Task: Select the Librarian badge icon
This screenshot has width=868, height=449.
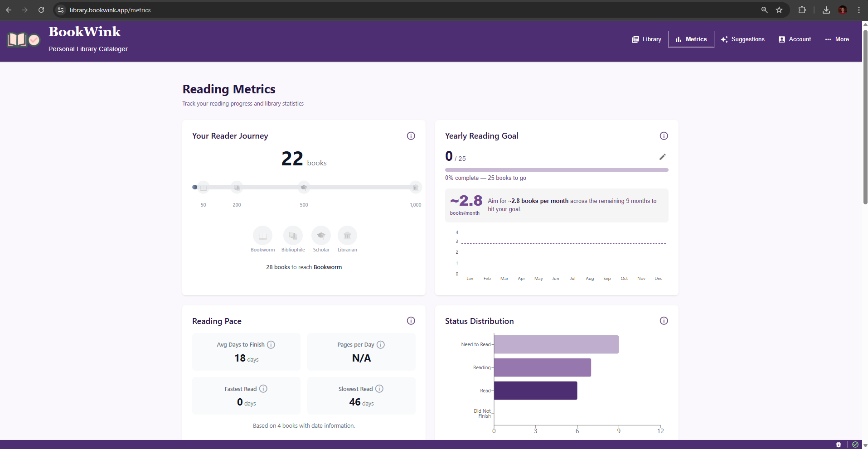Action: (347, 236)
